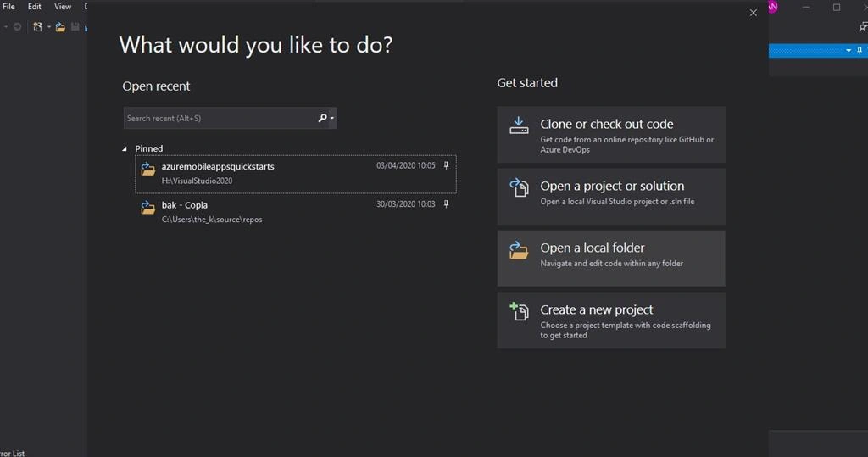The width and height of the screenshot is (868, 457).
Task: Click the Live Share feedback icon
Action: [863, 26]
